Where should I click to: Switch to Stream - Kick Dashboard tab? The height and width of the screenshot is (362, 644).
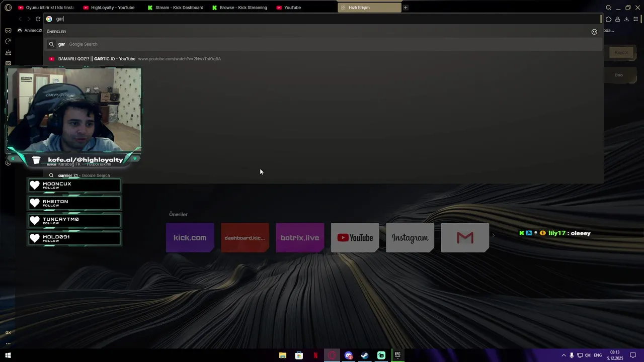[176, 8]
